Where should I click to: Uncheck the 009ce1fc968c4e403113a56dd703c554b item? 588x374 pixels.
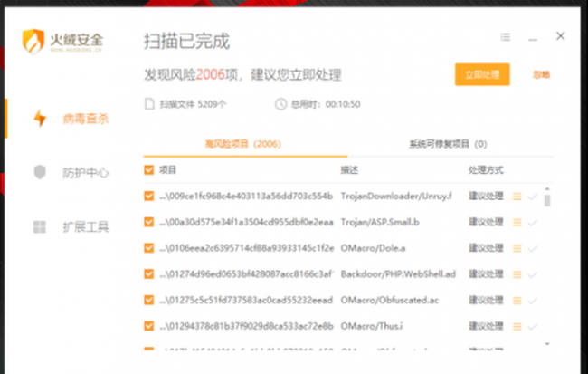pos(149,196)
